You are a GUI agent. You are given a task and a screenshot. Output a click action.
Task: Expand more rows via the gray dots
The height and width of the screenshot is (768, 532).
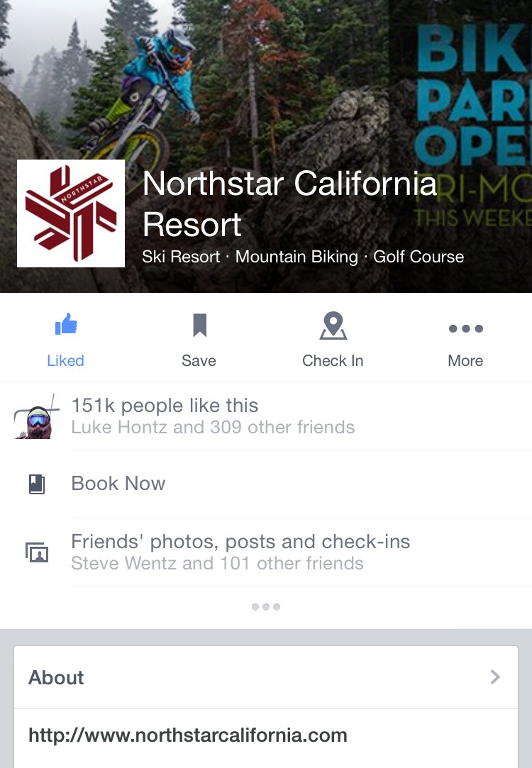266,607
